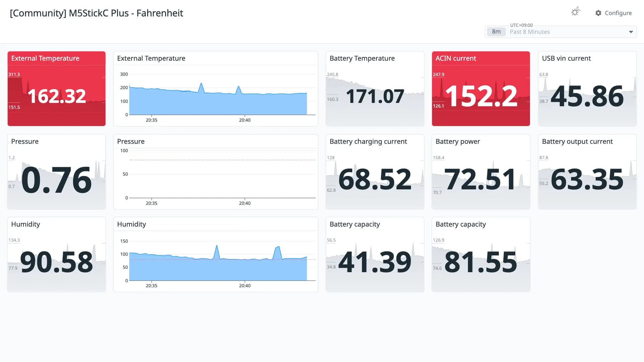Click the Battery power widget title
The width and height of the screenshot is (644, 362).
(458, 141)
